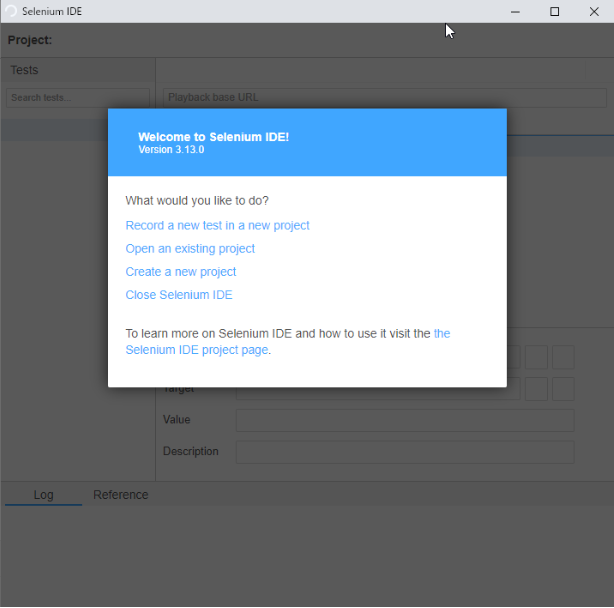Click the Version 3.13.0 text
Screen dimensions: 614x608
pyautogui.click(x=171, y=150)
